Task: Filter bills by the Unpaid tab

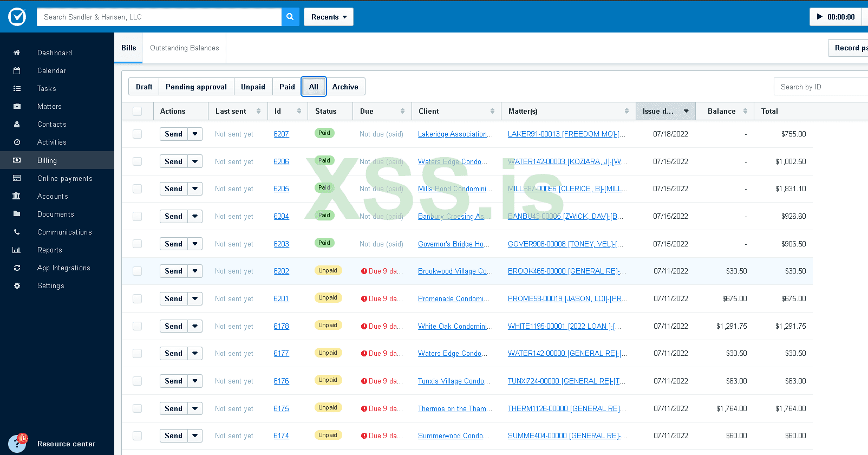Action: [x=253, y=87]
